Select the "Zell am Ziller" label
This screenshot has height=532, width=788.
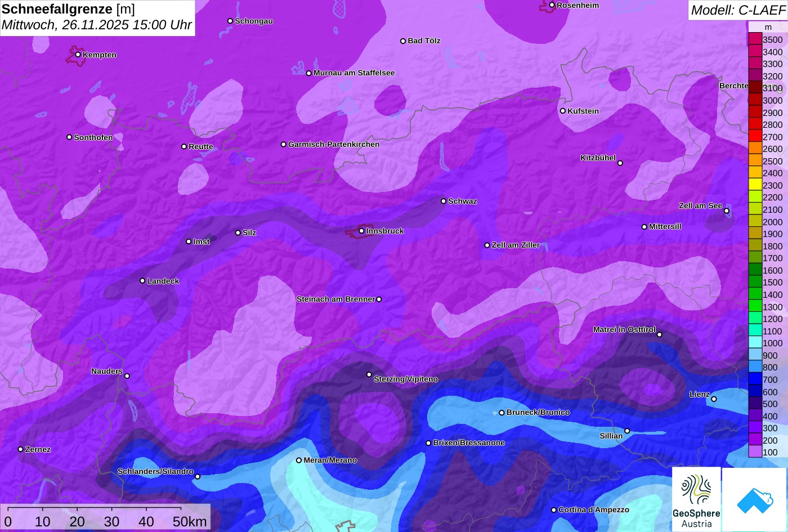tap(516, 245)
